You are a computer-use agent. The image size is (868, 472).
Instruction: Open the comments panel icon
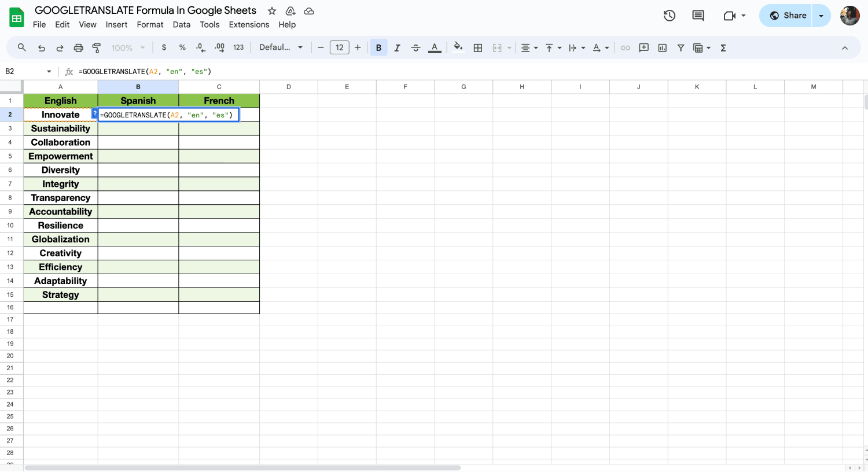(x=698, y=16)
